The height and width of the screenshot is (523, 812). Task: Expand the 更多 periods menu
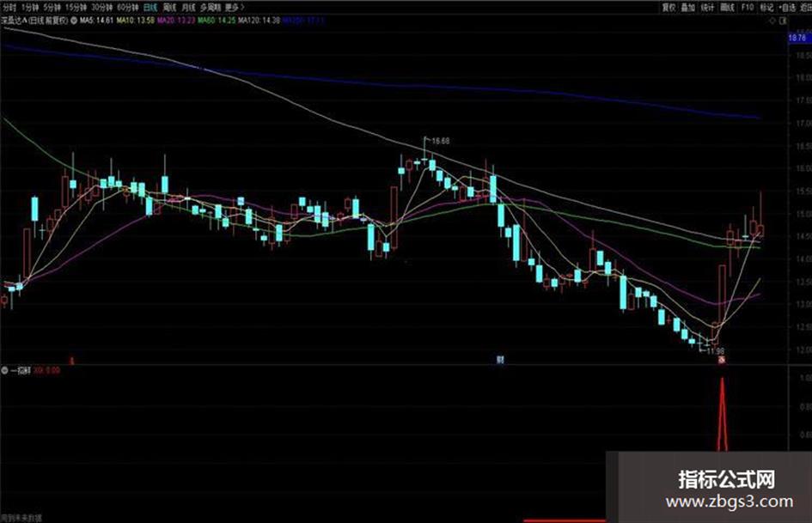234,7
